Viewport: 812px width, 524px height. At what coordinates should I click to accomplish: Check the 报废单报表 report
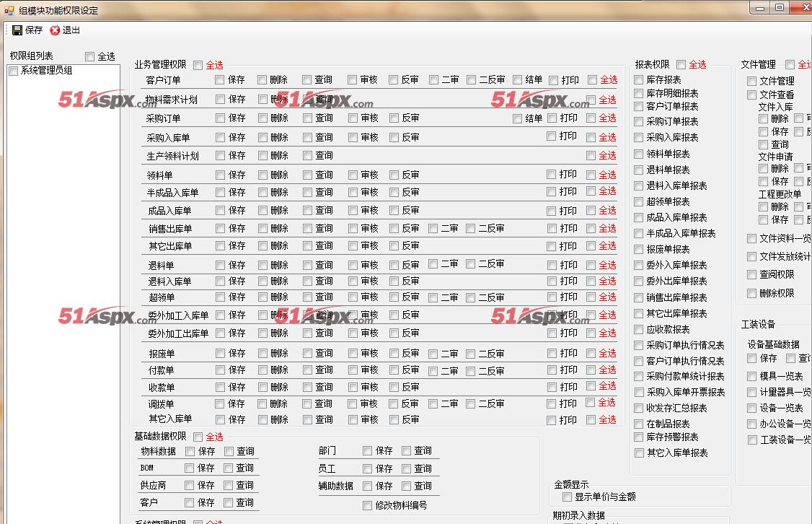pos(638,249)
